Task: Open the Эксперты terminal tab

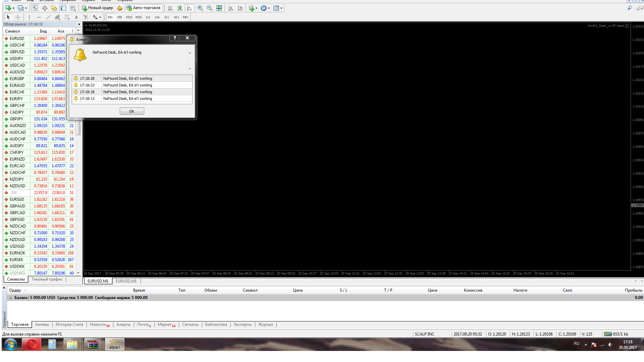Action: (x=243, y=324)
